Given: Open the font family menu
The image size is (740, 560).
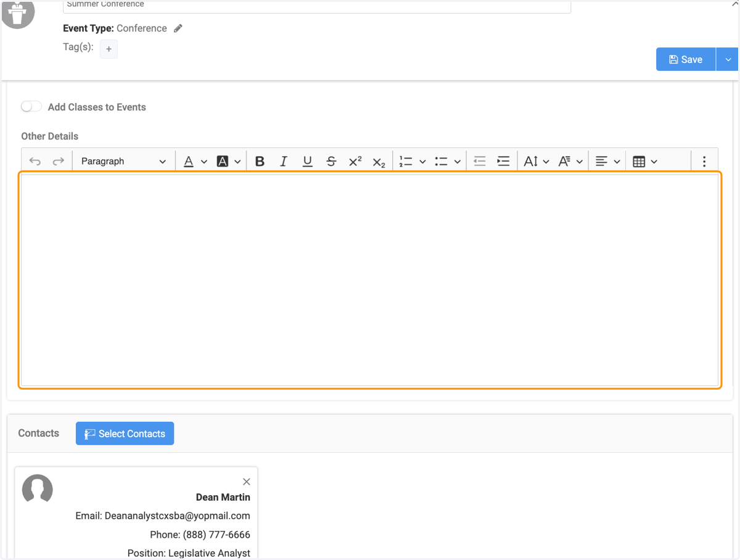Looking at the screenshot, I should point(570,161).
